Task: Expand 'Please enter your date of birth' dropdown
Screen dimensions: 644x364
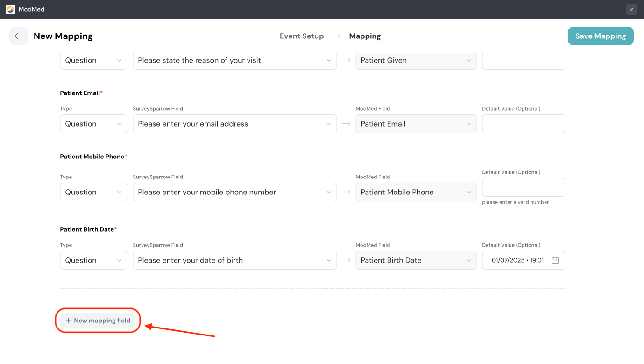Action: (234, 260)
